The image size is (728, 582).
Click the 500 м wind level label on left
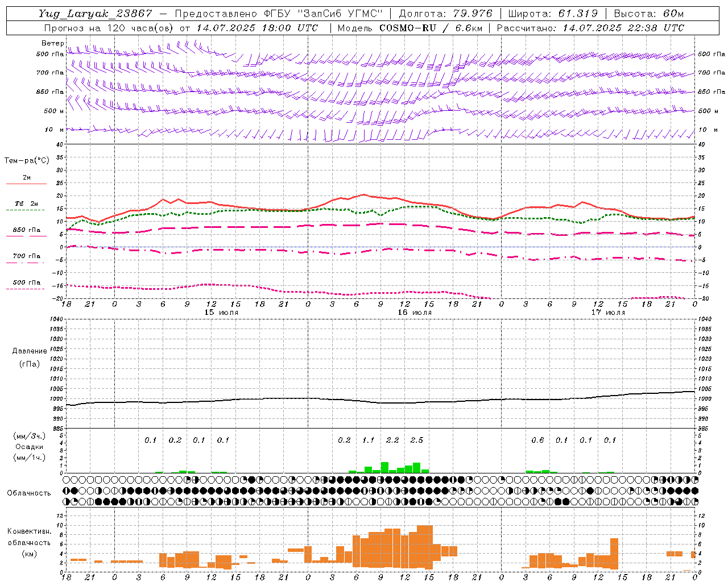point(53,111)
